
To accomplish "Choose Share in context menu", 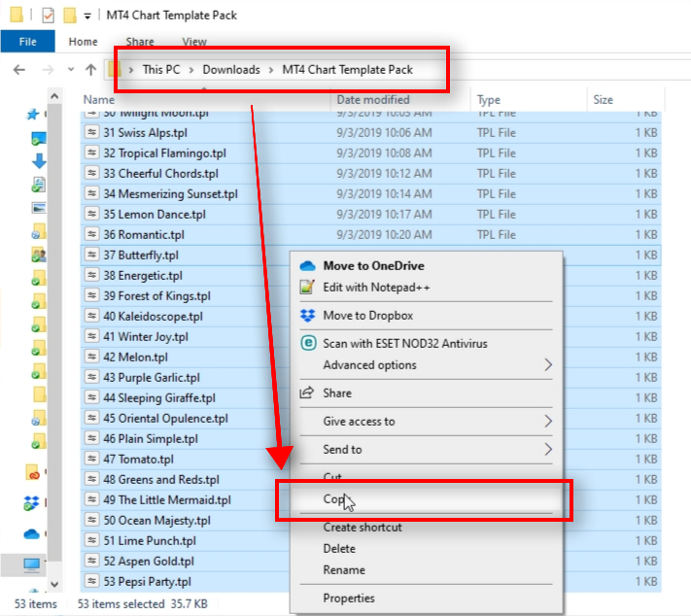I will click(x=426, y=394).
